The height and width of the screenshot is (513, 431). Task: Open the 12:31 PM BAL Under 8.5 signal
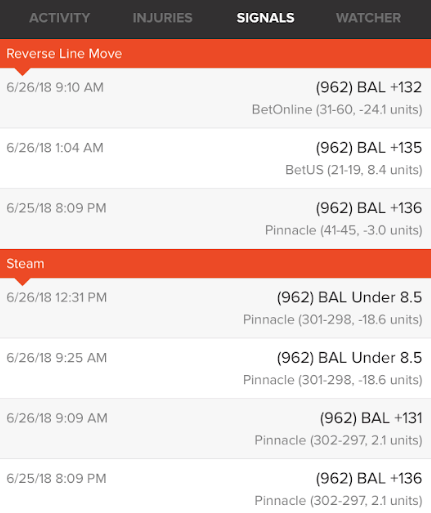click(x=215, y=308)
